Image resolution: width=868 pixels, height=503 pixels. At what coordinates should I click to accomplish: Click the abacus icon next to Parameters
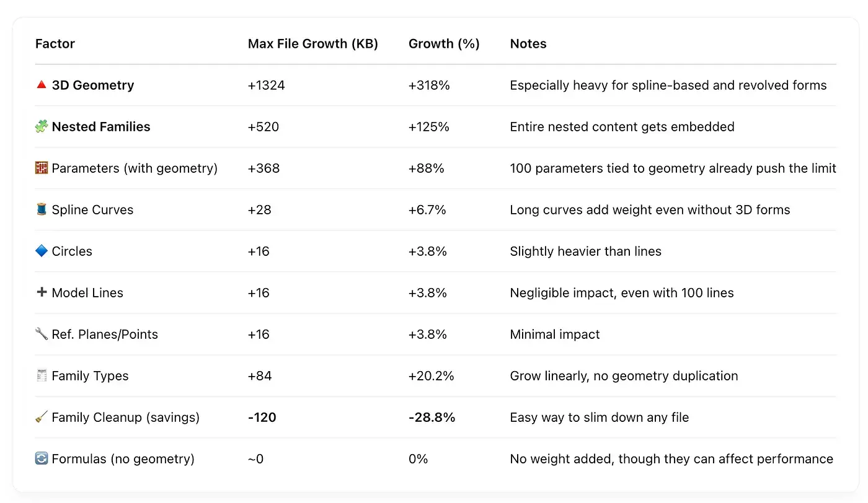(x=42, y=168)
